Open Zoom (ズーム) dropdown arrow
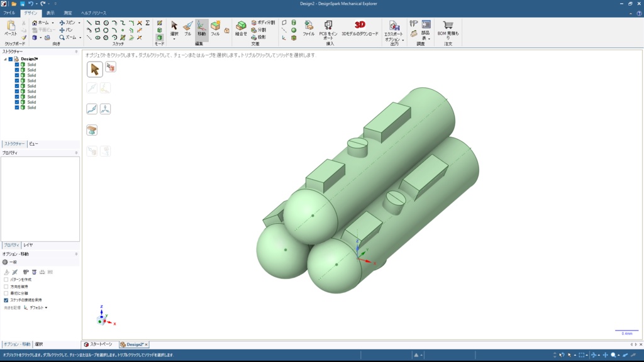The image size is (644, 362). coord(80,38)
